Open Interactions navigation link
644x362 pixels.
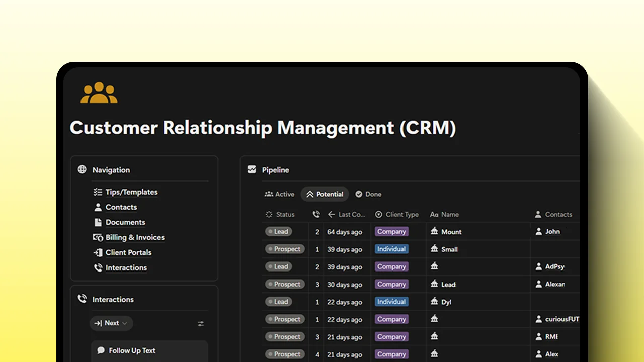pos(126,267)
